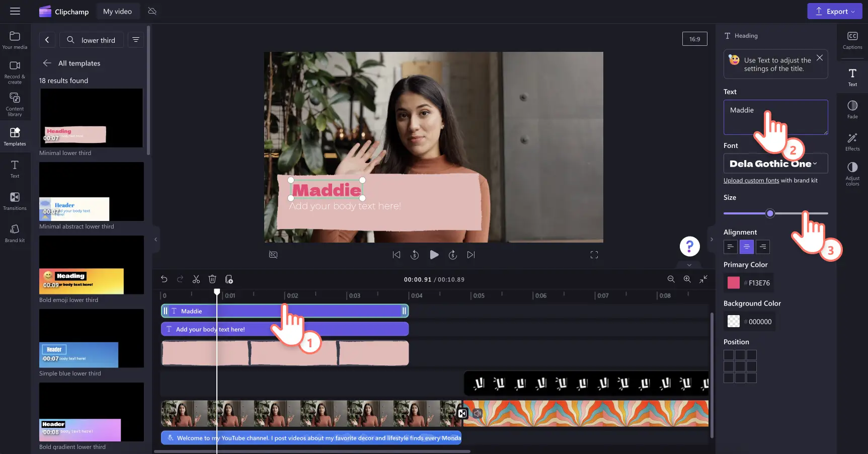The image size is (868, 454).
Task: Enter fullscreen preview mode
Action: pos(594,255)
